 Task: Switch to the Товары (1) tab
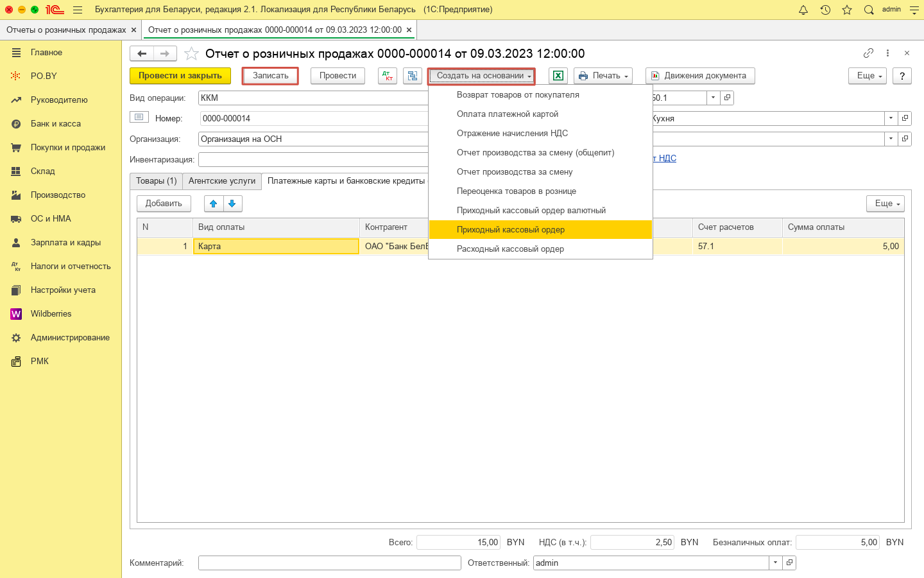click(156, 181)
